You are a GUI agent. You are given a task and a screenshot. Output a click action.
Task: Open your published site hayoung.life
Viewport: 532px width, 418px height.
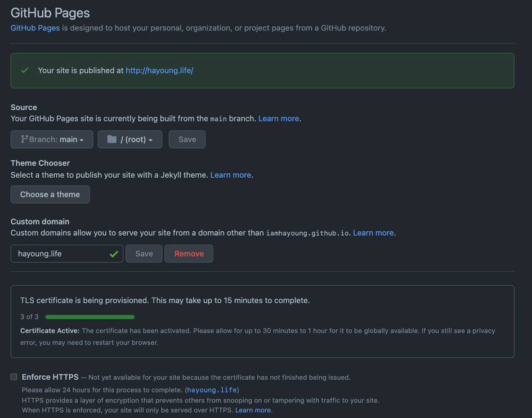tap(159, 70)
